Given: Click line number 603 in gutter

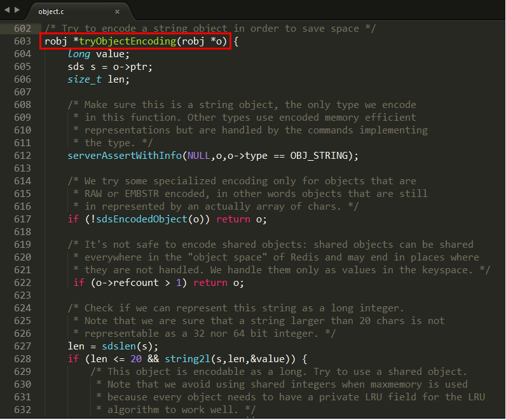Looking at the screenshot, I should [22, 41].
